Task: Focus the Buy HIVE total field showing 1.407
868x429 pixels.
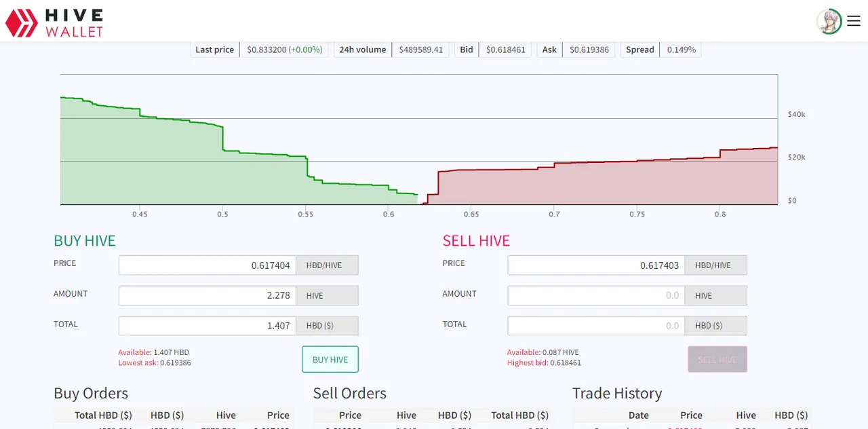Action: [208, 326]
